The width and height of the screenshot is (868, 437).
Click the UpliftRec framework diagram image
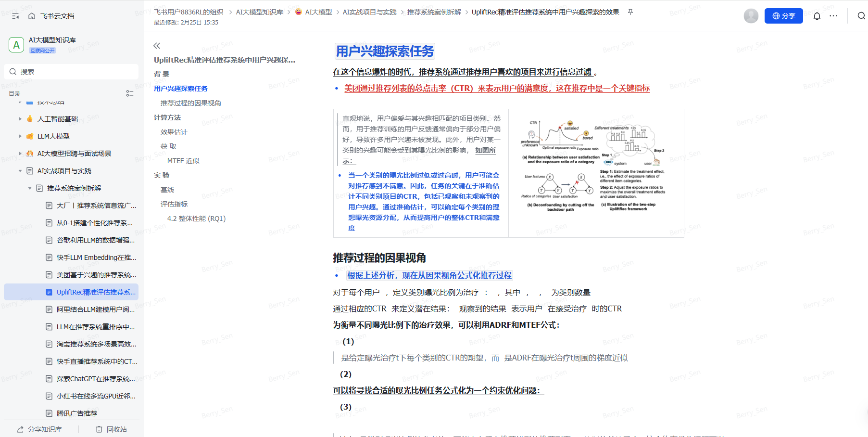592,167
